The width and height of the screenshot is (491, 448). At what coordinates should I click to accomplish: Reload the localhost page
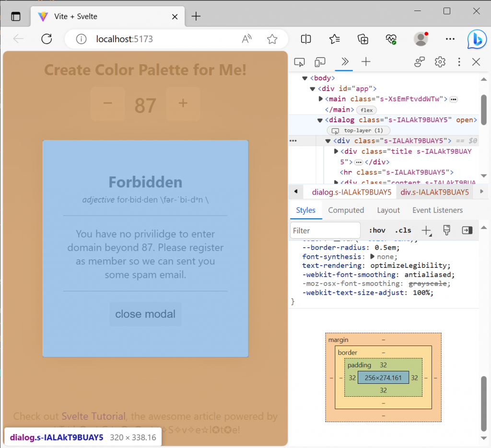(47, 39)
